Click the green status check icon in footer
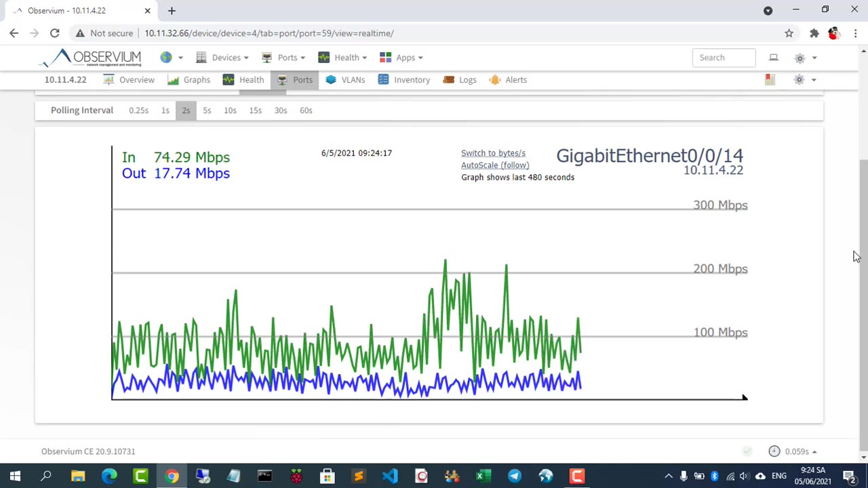The width and height of the screenshot is (868, 488). [x=747, y=451]
